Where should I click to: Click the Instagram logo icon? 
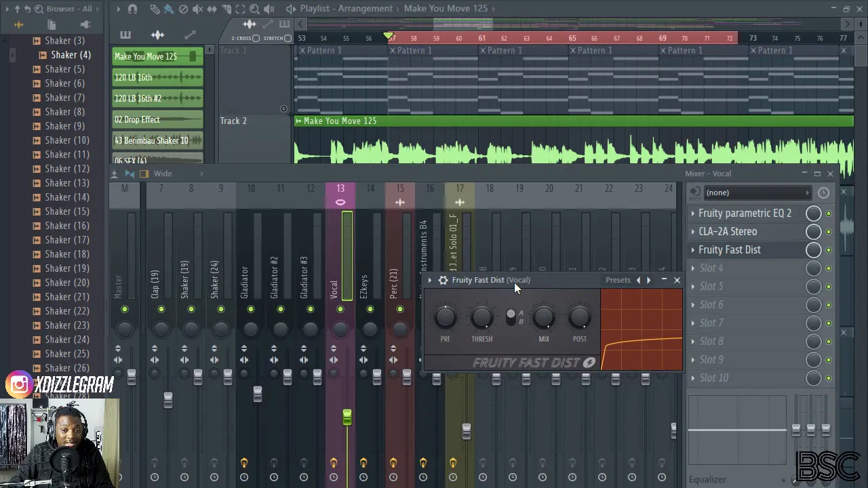tap(20, 385)
